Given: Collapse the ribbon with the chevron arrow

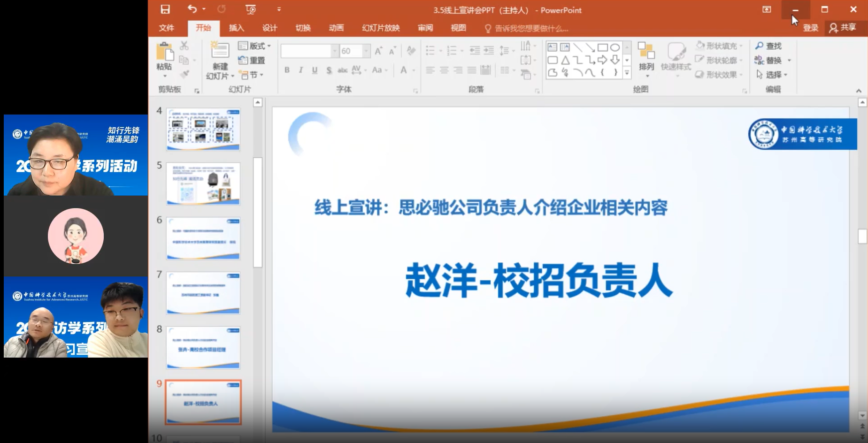Looking at the screenshot, I should pos(859,91).
